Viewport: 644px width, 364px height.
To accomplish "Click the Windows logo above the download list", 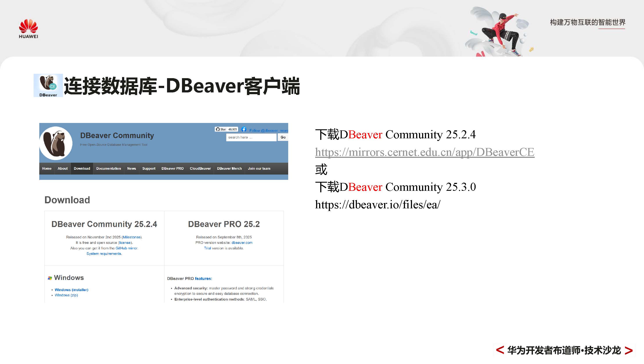I will (50, 278).
